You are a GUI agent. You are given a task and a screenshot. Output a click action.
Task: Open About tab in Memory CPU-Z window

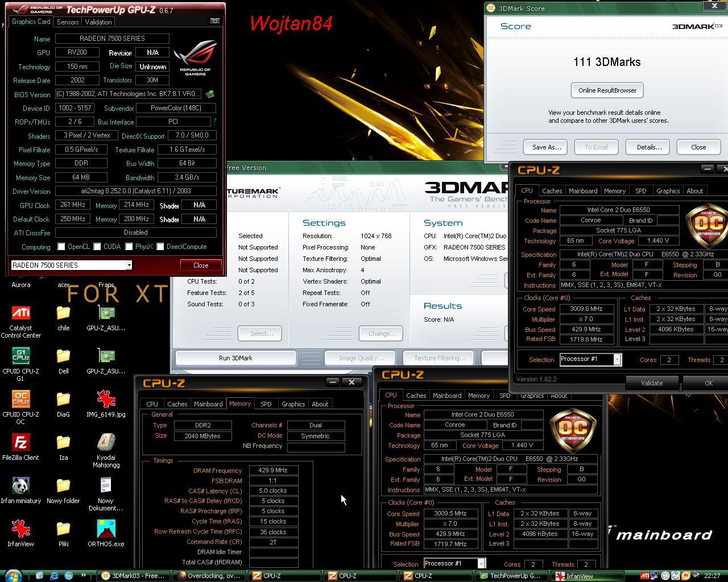pyautogui.click(x=320, y=404)
